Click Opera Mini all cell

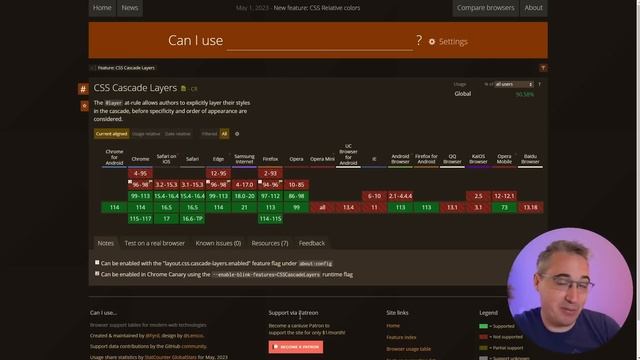(322, 207)
